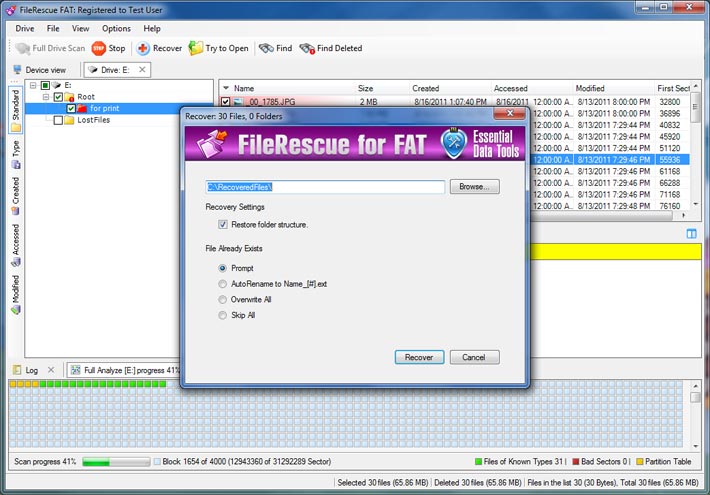
Task: Switch to the Type sidebar view
Action: (x=16, y=154)
